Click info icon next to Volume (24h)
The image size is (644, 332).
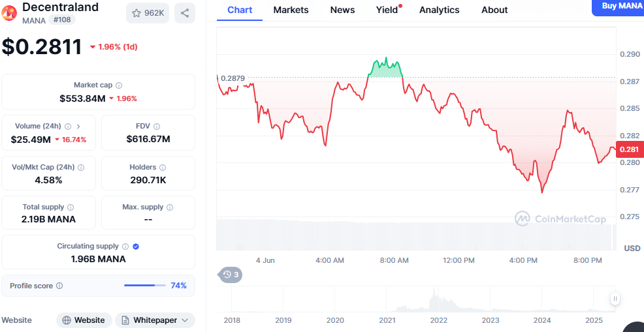68,127
